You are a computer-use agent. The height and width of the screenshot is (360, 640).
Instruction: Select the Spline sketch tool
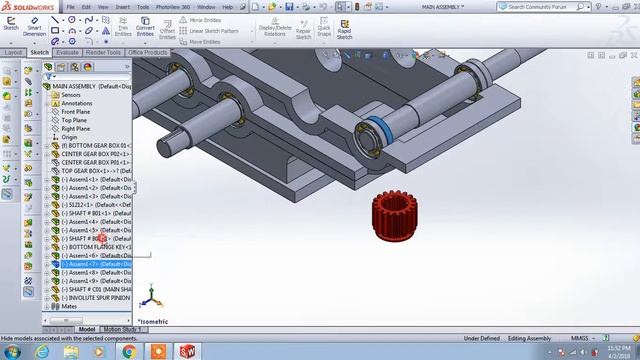(89, 20)
